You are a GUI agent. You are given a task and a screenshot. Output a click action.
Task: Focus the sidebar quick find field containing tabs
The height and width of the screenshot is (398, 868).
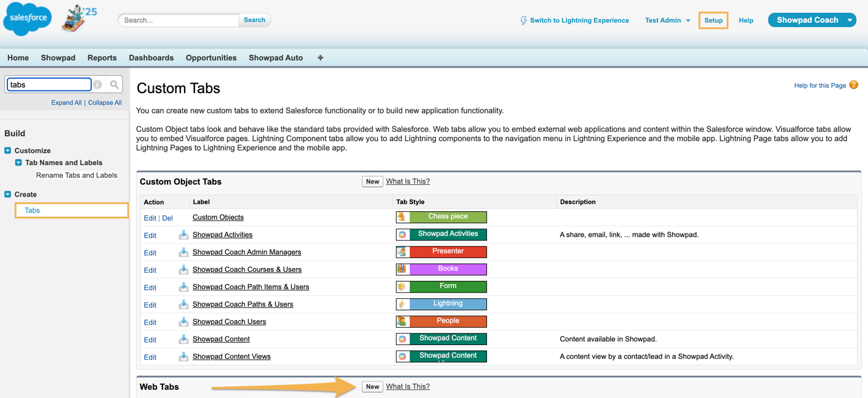click(x=49, y=84)
